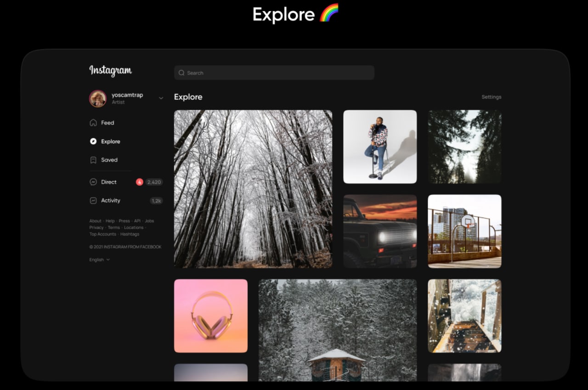Open the truck headlights sunset photo
Image resolution: width=588 pixels, height=390 pixels.
[380, 231]
